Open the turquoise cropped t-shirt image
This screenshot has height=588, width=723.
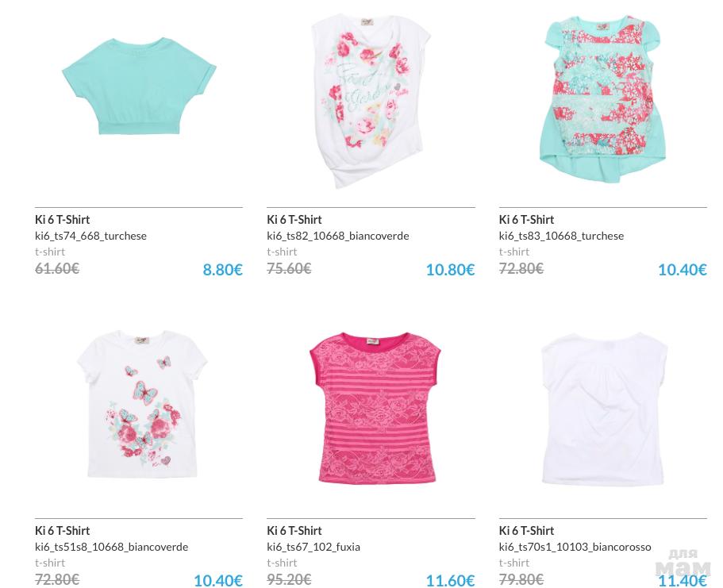139,86
